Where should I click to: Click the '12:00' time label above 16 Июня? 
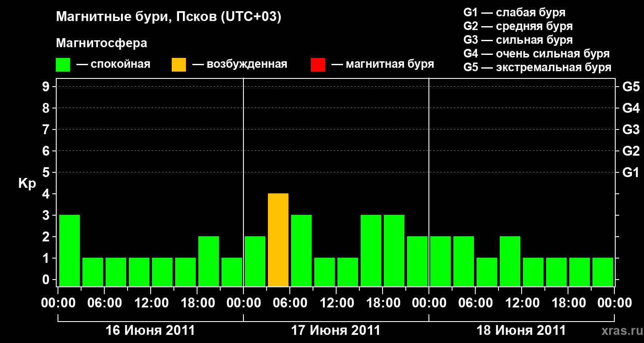coord(151,303)
